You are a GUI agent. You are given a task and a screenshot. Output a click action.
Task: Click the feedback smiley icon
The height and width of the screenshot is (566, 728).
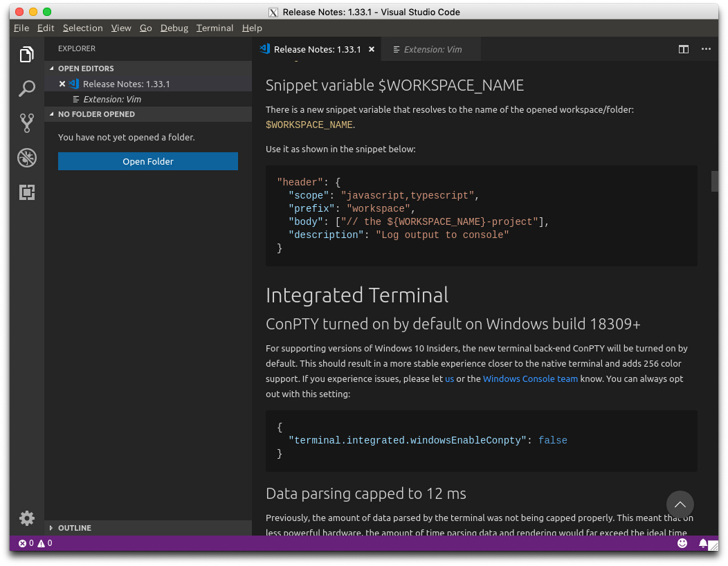(682, 542)
